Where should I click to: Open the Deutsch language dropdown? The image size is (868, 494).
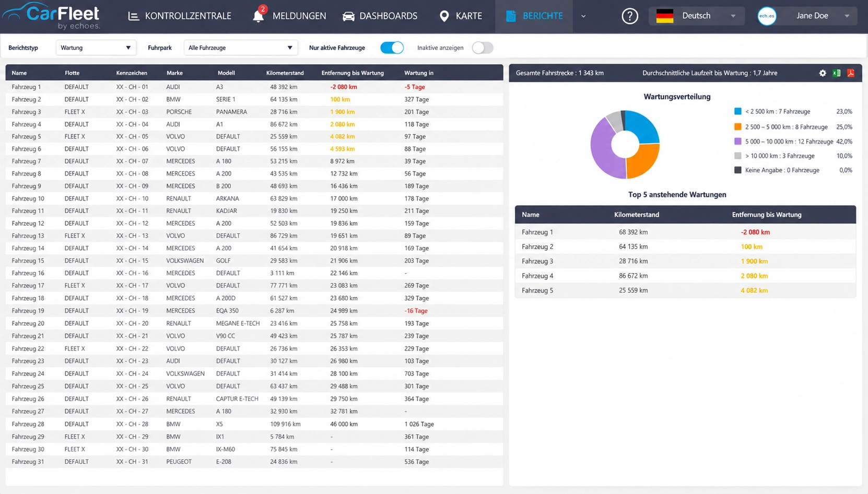point(697,16)
